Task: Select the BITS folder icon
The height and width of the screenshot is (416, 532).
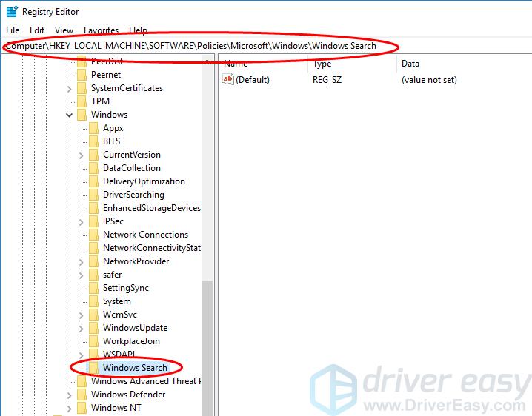Action: pyautogui.click(x=93, y=141)
